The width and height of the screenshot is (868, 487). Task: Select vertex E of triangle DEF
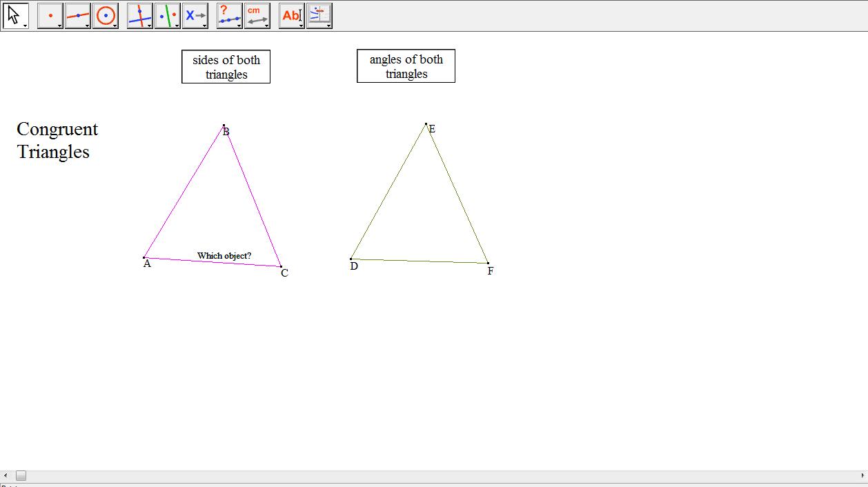pyautogui.click(x=426, y=124)
